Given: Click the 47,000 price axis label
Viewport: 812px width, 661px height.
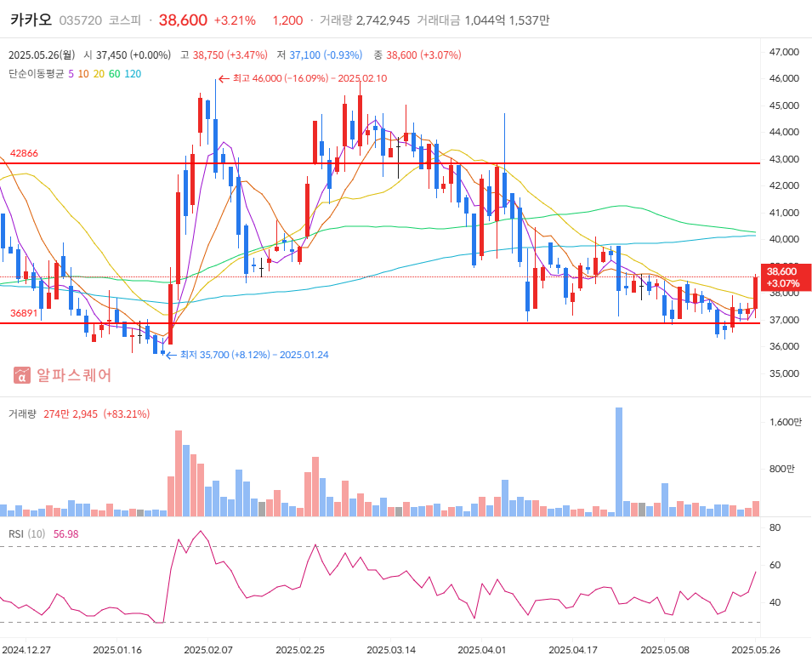Looking at the screenshot, I should (784, 52).
